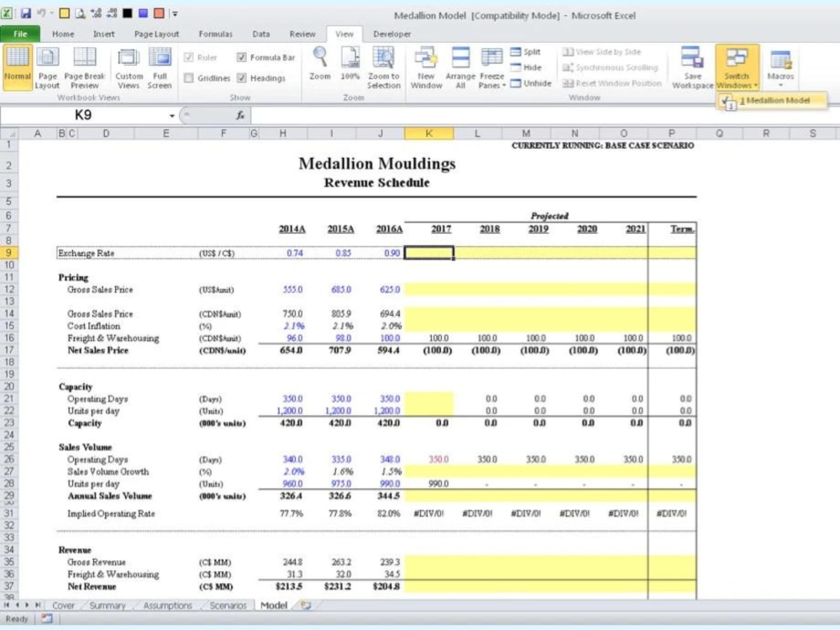Open the Zoom dialog magnifier
This screenshot has height=630, width=840.
[x=320, y=65]
